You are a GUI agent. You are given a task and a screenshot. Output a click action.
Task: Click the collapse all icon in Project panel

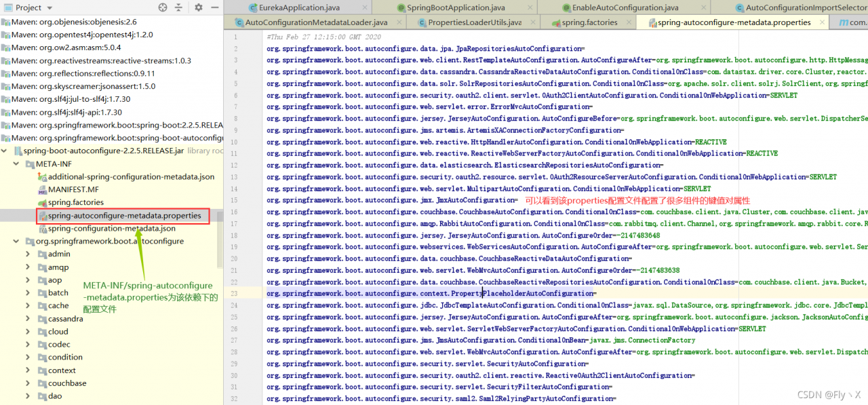180,7
